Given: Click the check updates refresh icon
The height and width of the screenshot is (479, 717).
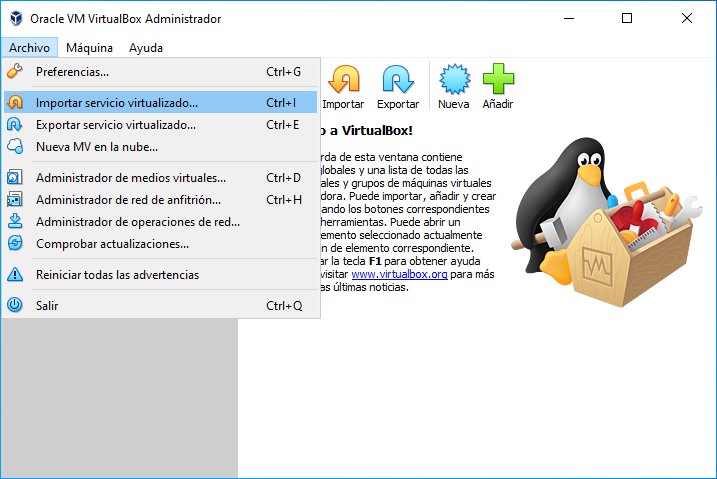Looking at the screenshot, I should tap(15, 243).
